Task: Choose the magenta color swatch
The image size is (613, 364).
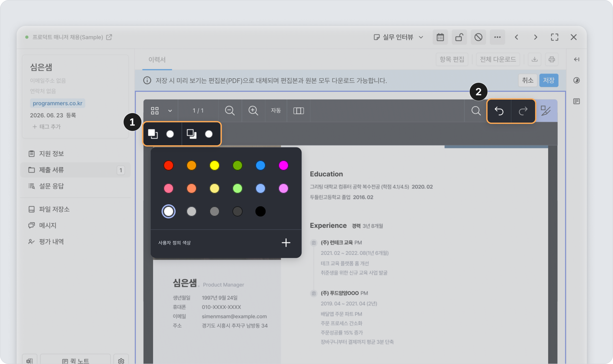Action: pyautogui.click(x=284, y=165)
